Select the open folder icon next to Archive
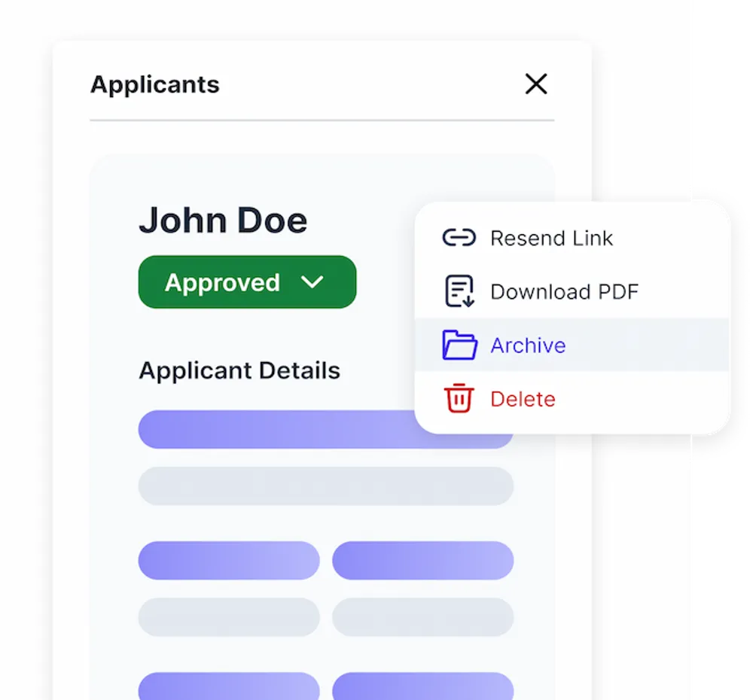This screenshot has width=753, height=700. click(459, 345)
